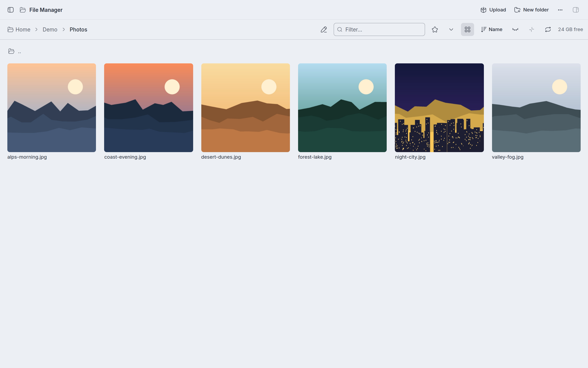Click the Filter search field
588x368 pixels.
coord(379,29)
